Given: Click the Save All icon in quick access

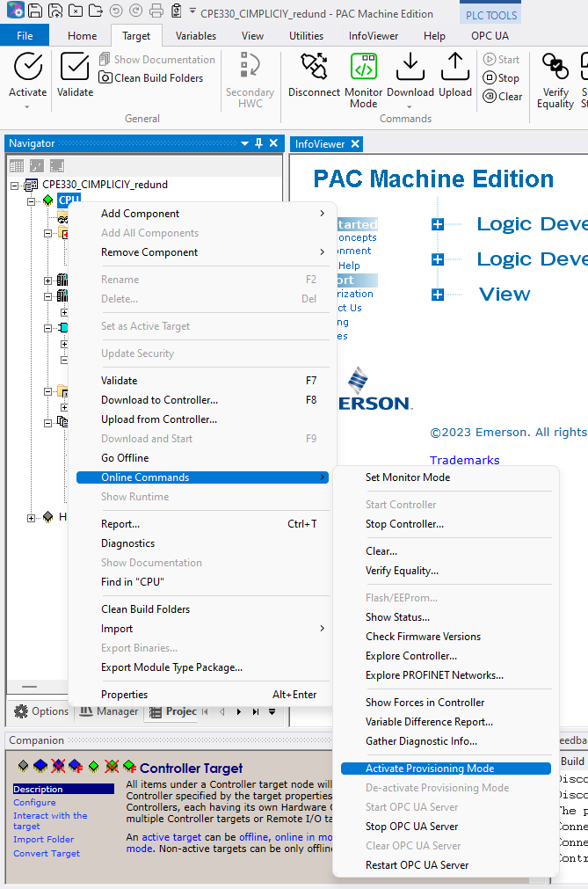Looking at the screenshot, I should coord(55,11).
